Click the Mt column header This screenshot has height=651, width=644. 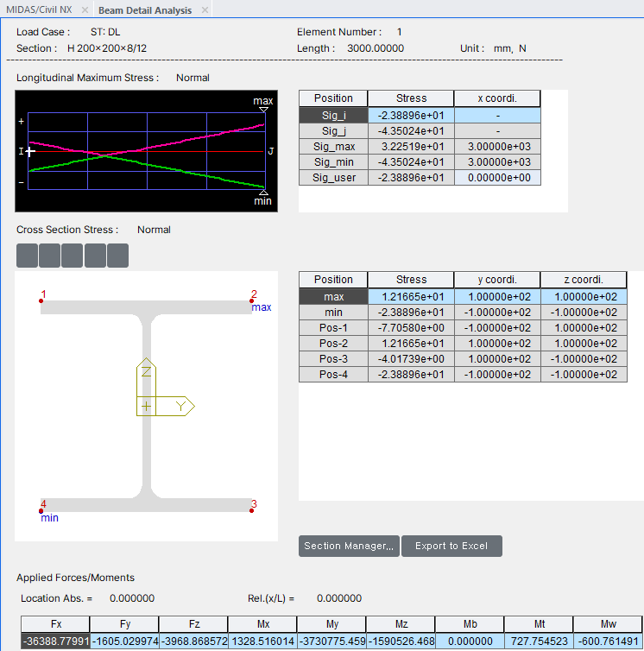click(539, 624)
